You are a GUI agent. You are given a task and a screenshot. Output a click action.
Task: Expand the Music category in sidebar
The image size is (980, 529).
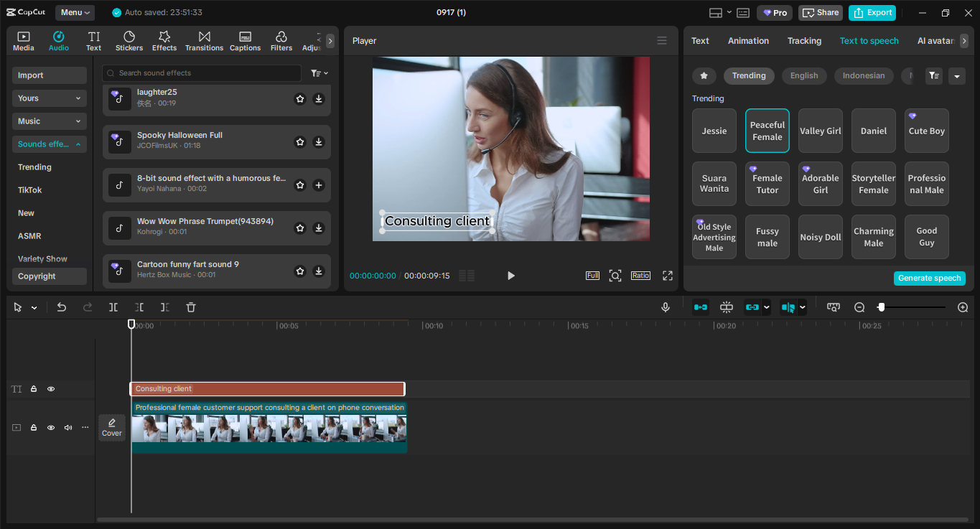tap(49, 121)
